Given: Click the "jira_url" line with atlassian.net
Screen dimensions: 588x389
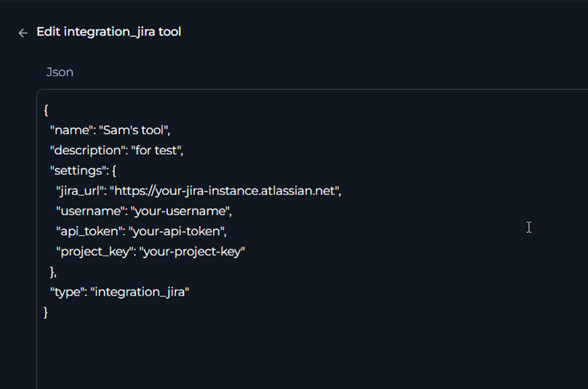Looking at the screenshot, I should [199, 191].
